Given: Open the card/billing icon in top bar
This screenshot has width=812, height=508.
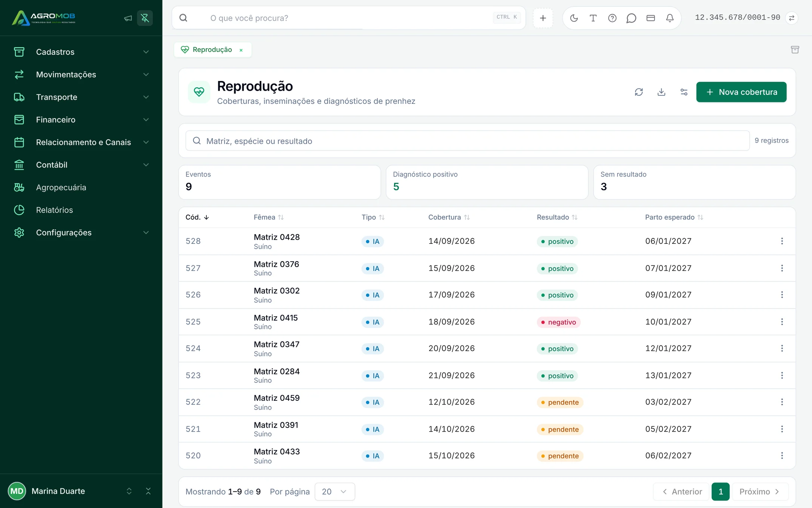Looking at the screenshot, I should click(x=650, y=18).
